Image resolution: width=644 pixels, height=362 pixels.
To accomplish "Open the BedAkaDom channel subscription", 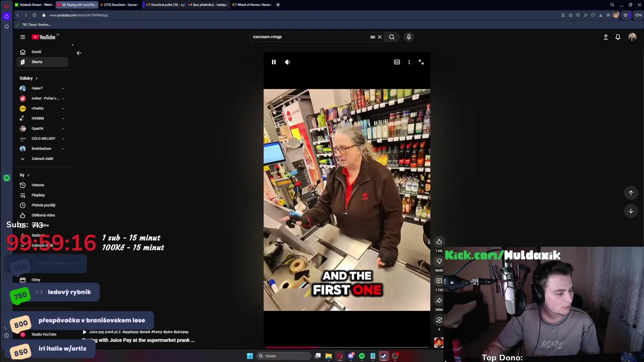I will click(42, 148).
